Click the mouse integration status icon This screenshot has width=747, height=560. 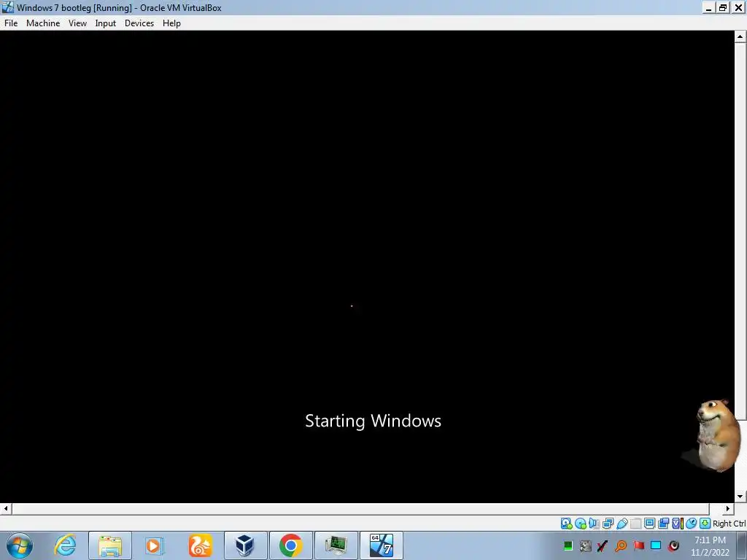tap(692, 524)
